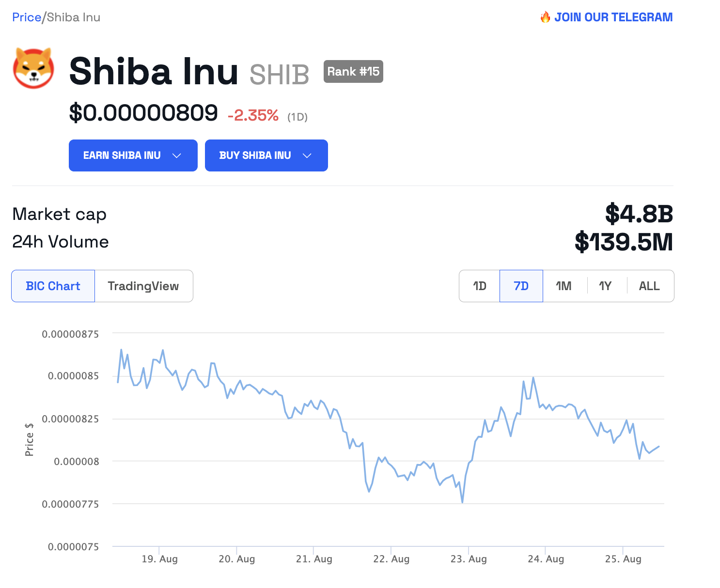Open the BUY SHIBA INU dropdown
This screenshot has width=720, height=588.
click(266, 155)
